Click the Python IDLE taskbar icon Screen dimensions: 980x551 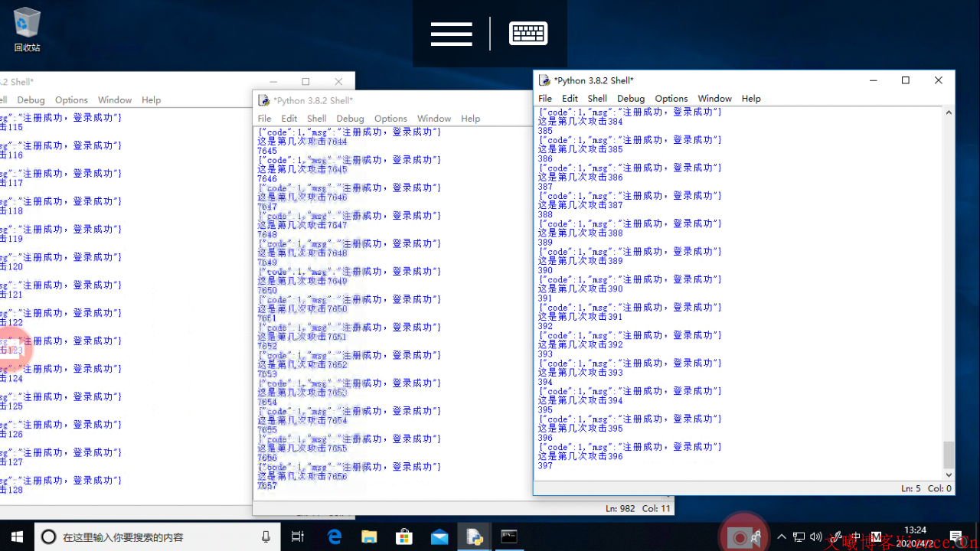(475, 536)
